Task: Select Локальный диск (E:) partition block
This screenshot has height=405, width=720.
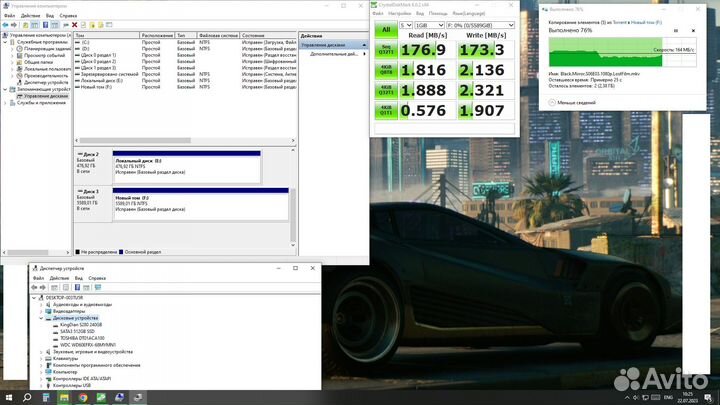Action: click(x=186, y=167)
